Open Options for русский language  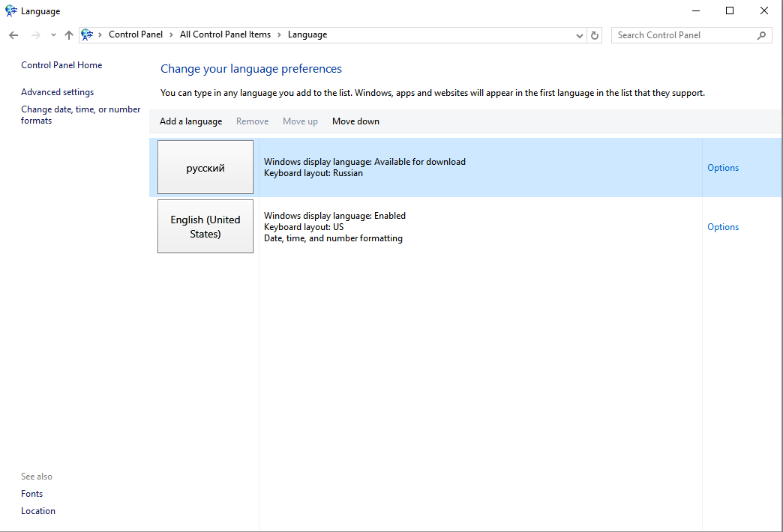point(722,168)
